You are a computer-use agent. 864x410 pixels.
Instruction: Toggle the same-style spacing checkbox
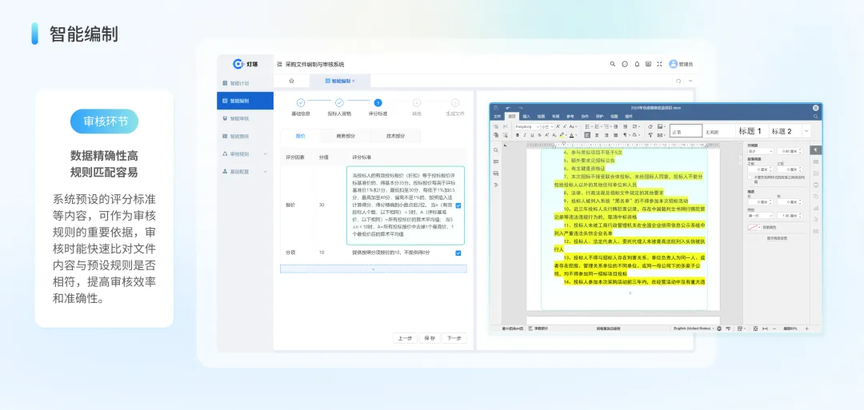point(749,177)
